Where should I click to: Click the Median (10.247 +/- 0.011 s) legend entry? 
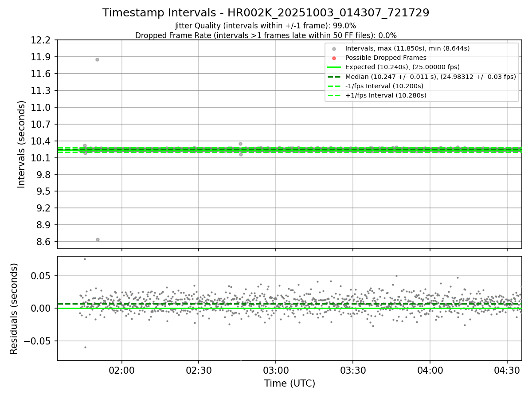click(x=430, y=77)
